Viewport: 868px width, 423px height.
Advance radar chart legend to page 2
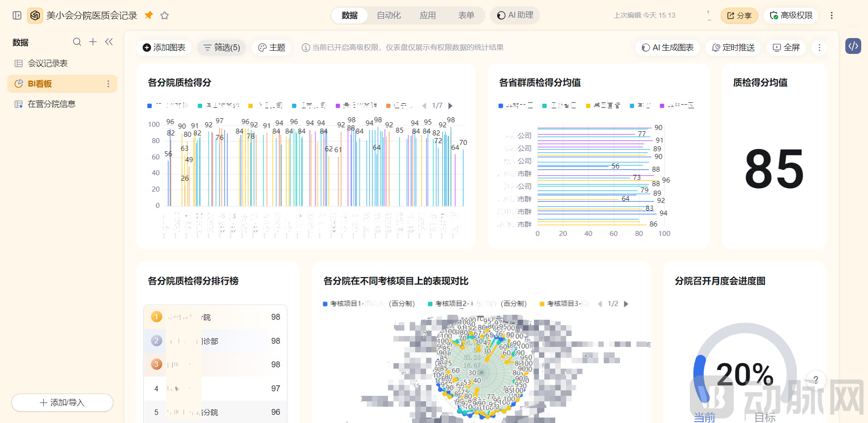(x=626, y=304)
